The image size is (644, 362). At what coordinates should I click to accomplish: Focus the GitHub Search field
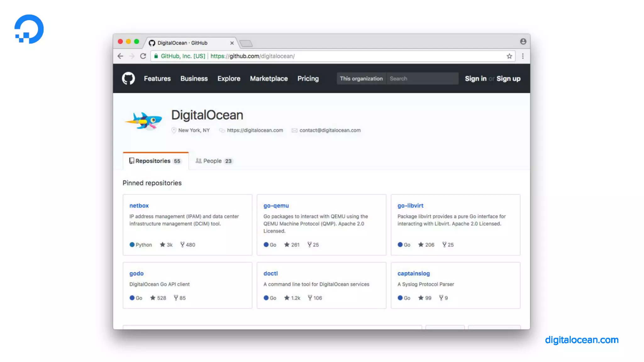click(x=422, y=79)
